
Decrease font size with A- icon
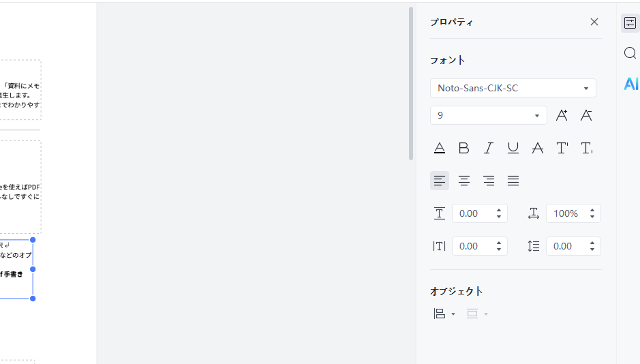(586, 115)
